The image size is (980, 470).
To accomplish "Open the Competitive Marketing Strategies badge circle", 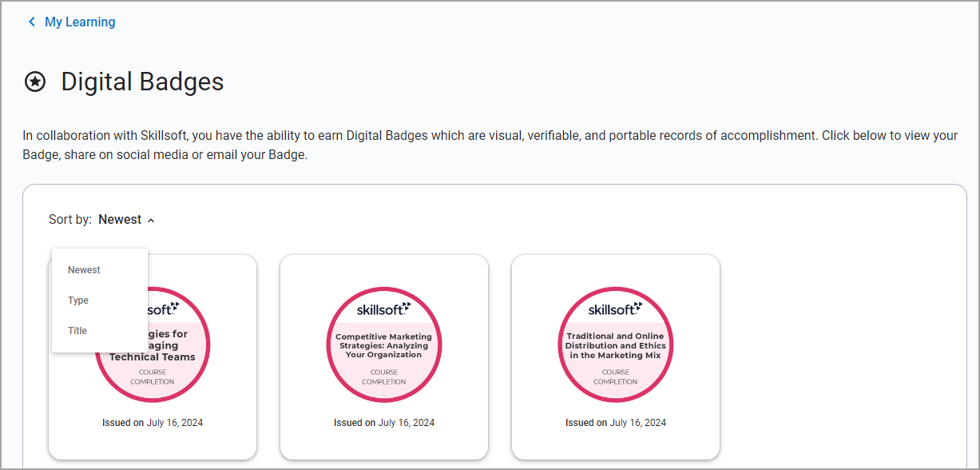I will tap(383, 345).
